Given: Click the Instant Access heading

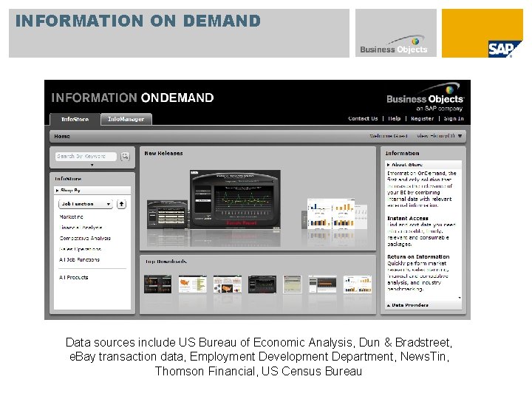Looking at the screenshot, I should tap(408, 218).
